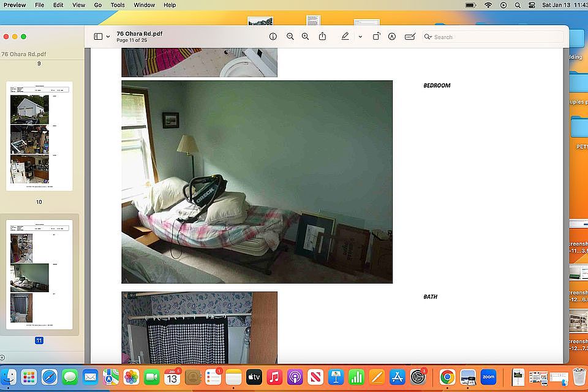
Task: Click the Preview app menu
Action: coord(15,5)
